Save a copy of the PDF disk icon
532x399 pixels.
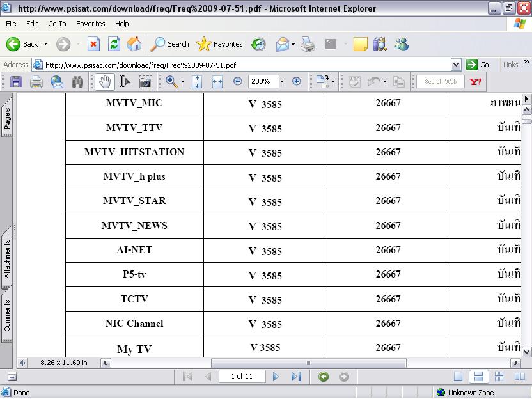click(15, 82)
